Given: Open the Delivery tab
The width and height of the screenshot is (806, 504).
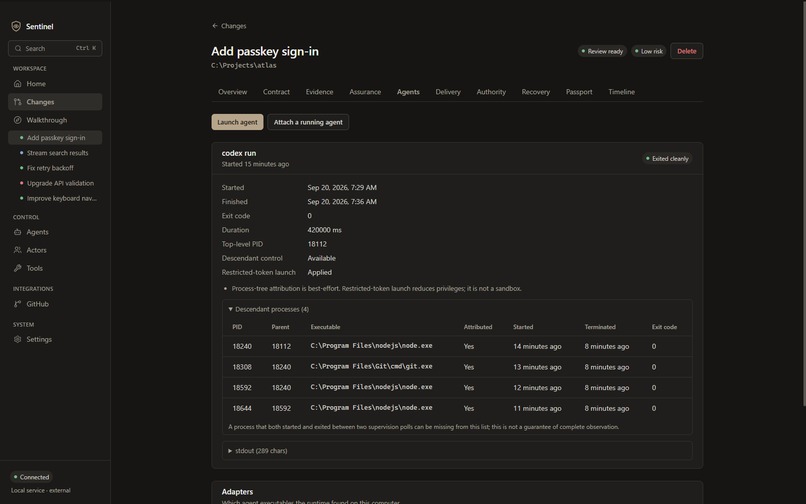Looking at the screenshot, I should coord(448,92).
